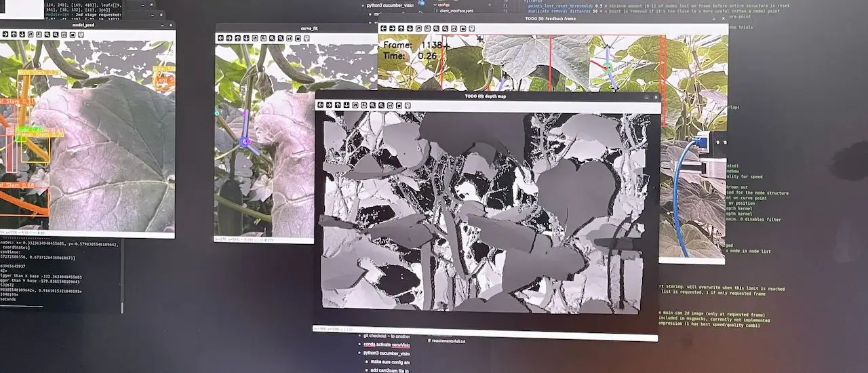
Task: Pan right in the curve_fit window
Action: tap(229, 38)
